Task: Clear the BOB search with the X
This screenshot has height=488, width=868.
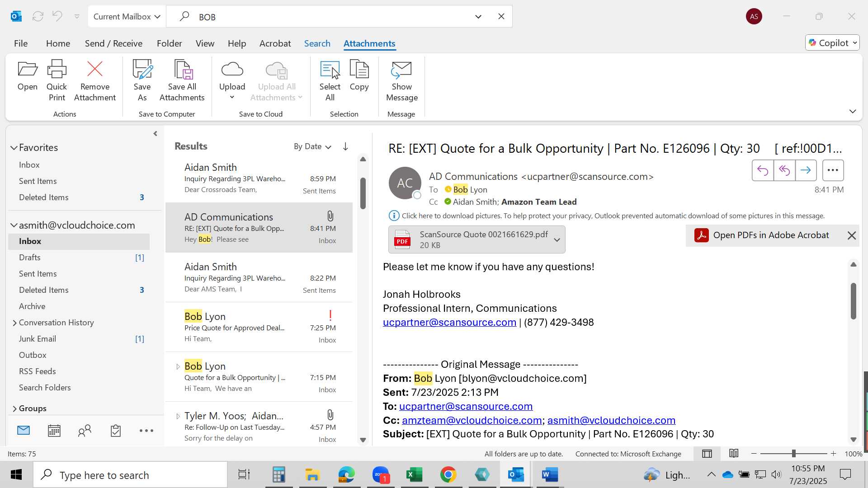Action: [x=501, y=17]
